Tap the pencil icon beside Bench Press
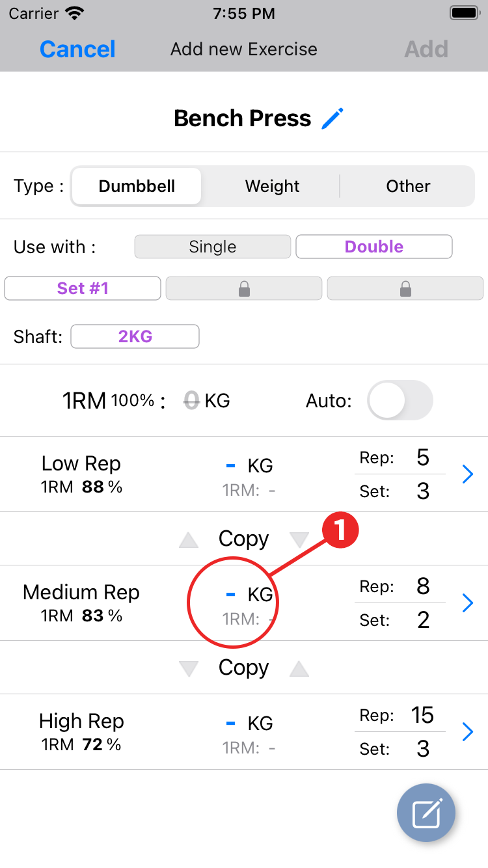 pyautogui.click(x=332, y=118)
